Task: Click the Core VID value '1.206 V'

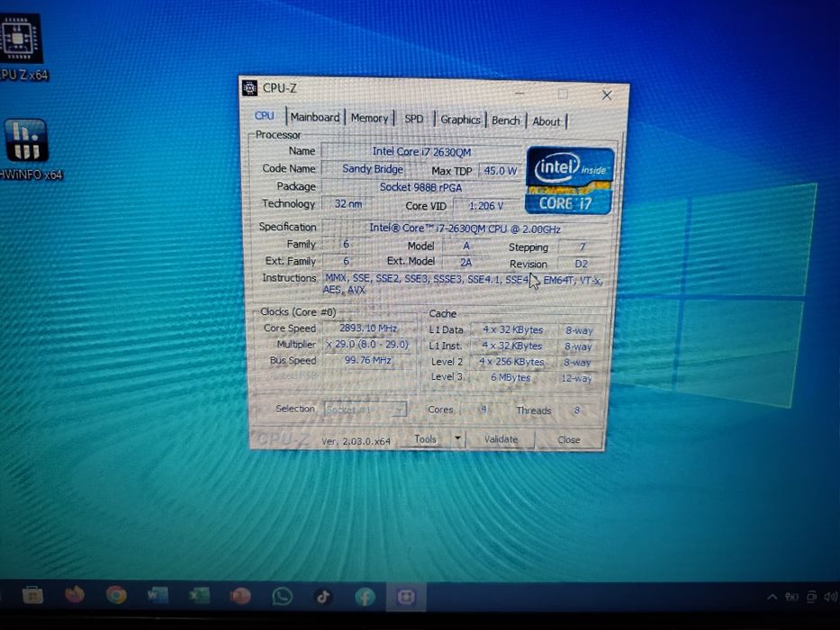Action: pos(486,206)
